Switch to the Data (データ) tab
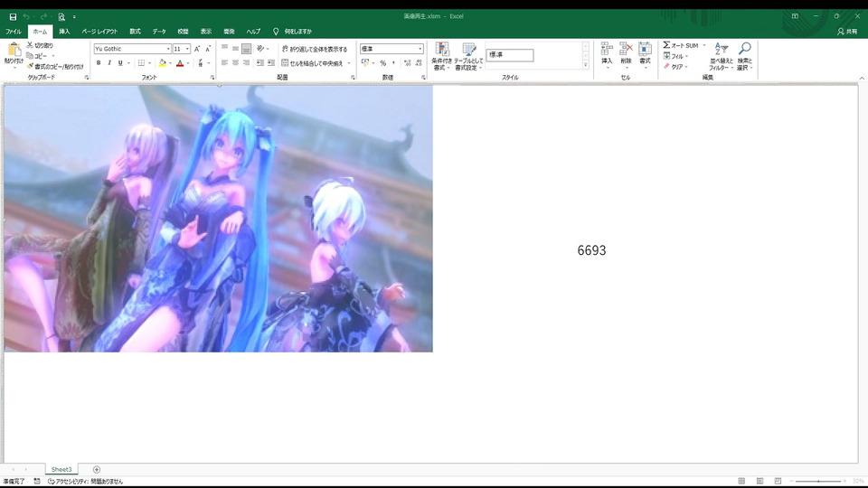The width and height of the screenshot is (868, 488). click(x=159, y=32)
